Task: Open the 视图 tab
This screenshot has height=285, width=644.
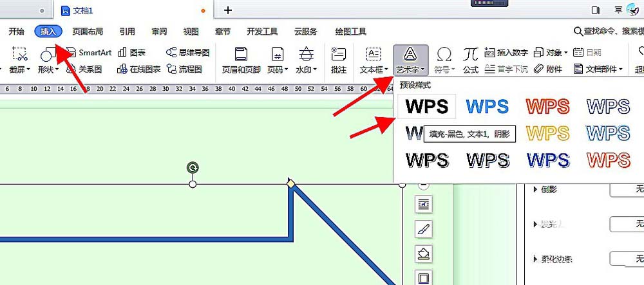Action: coord(191,32)
